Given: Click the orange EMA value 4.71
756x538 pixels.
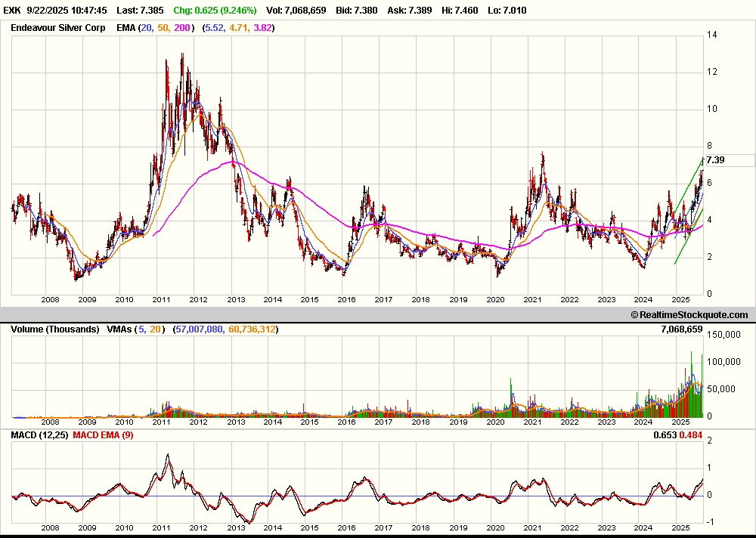Looking at the screenshot, I should coord(239,28).
